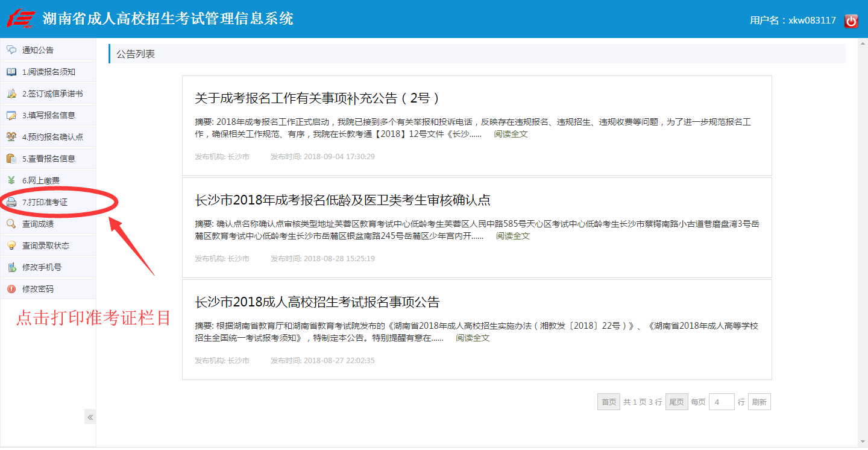868x450 pixels.
Task: Click 阅读全文 for the 报名事项公告 announcement
Action: point(473,338)
